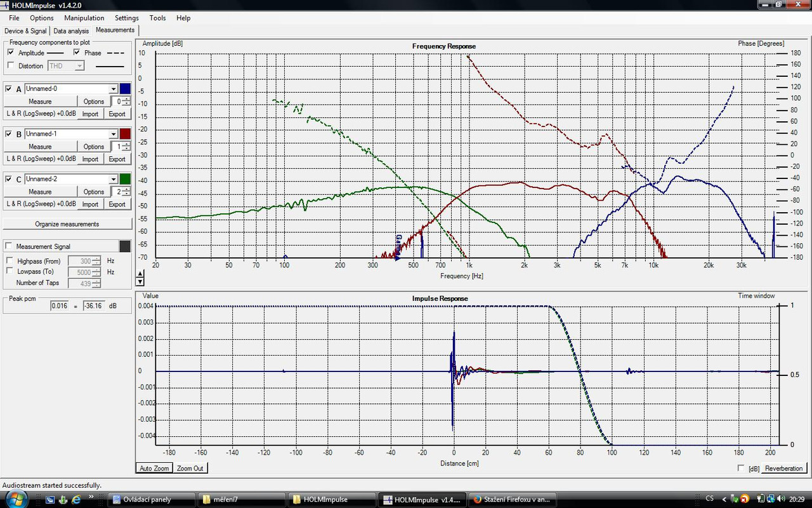812x508 pixels.
Task: Open the Unnamed-1 name dropdown
Action: (114, 134)
